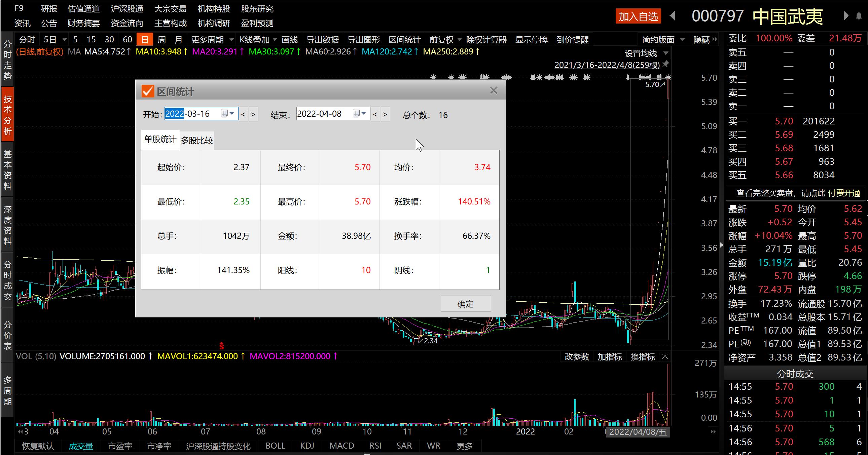Switch to the MACD indicator tab
Image resolution: width=868 pixels, height=455 pixels.
(341, 446)
